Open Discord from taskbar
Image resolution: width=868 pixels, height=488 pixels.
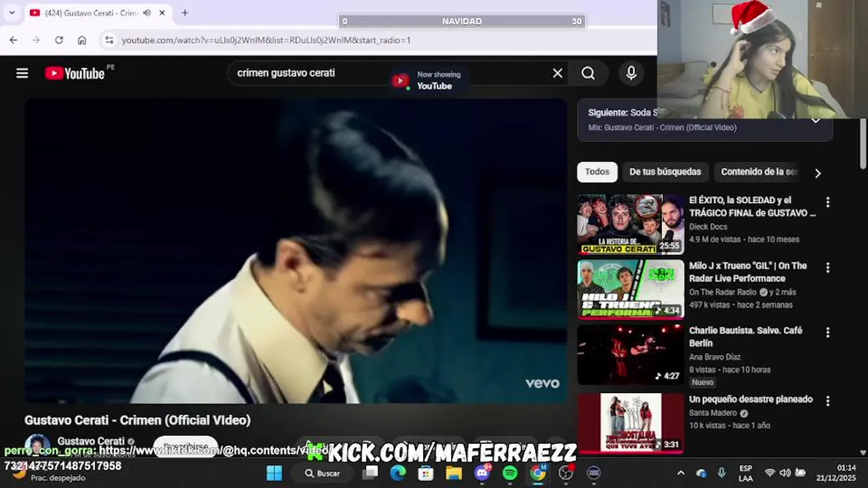[482, 473]
